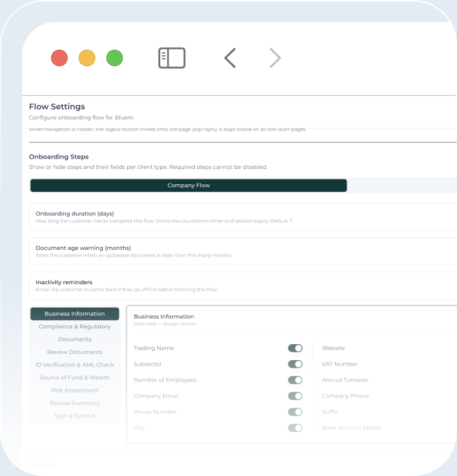Open the Sign & Submit step
This screenshot has height=476, width=457.
tap(75, 416)
